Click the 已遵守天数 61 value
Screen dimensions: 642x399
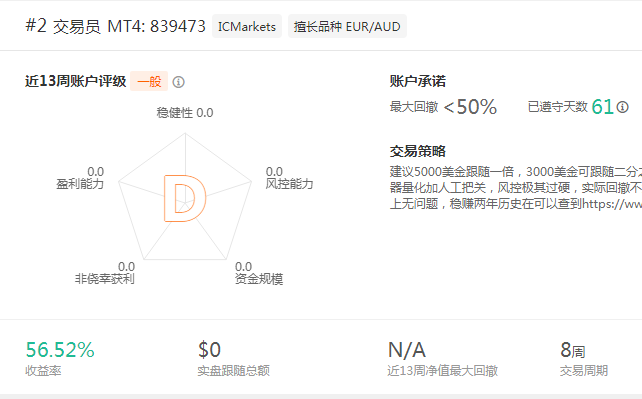click(602, 107)
